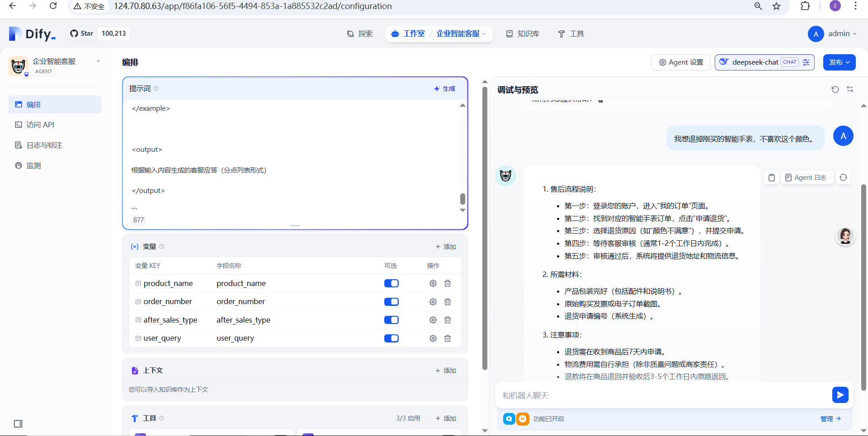Switch to the 知识库 tab

click(523, 34)
